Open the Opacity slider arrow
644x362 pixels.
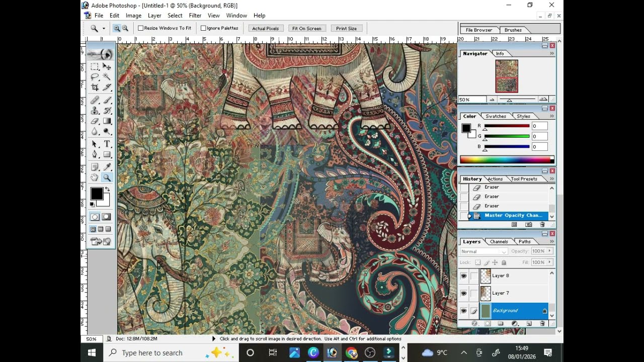tap(550, 251)
